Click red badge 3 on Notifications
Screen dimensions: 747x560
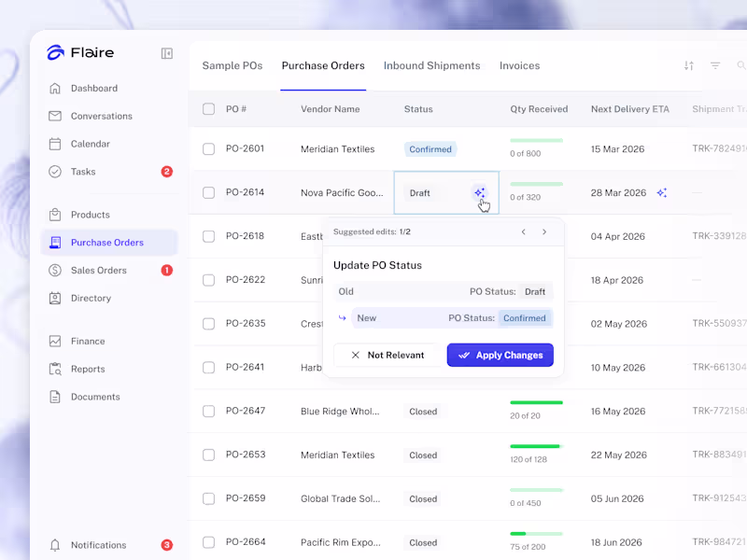coord(167,545)
